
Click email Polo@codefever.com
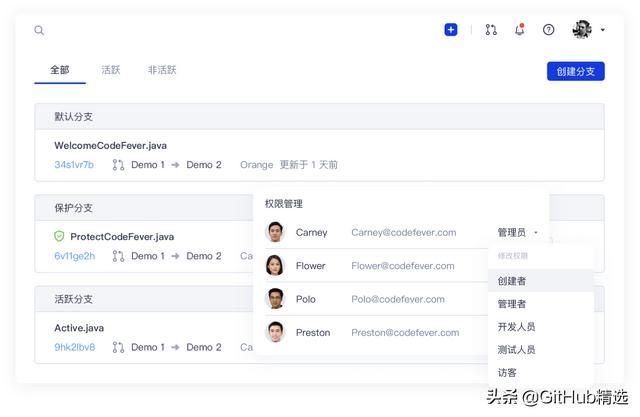tap(398, 299)
